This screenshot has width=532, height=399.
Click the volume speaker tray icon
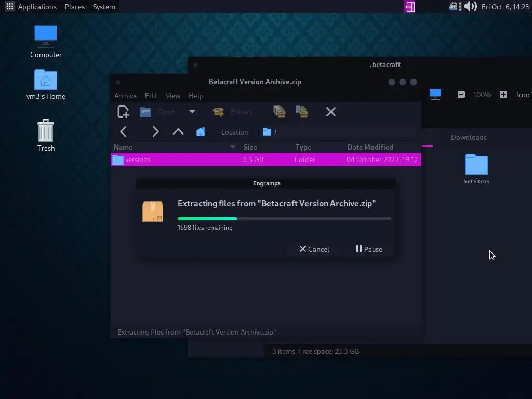470,6
